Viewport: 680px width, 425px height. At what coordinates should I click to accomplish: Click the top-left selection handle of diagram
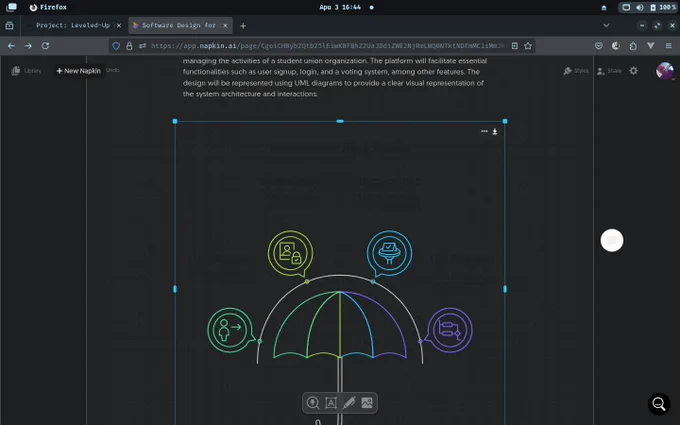pyautogui.click(x=175, y=121)
